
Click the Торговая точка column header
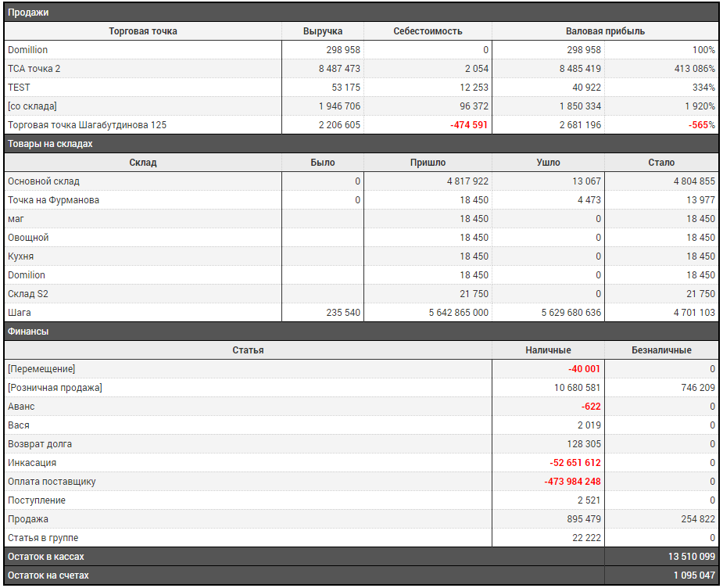tap(143, 31)
